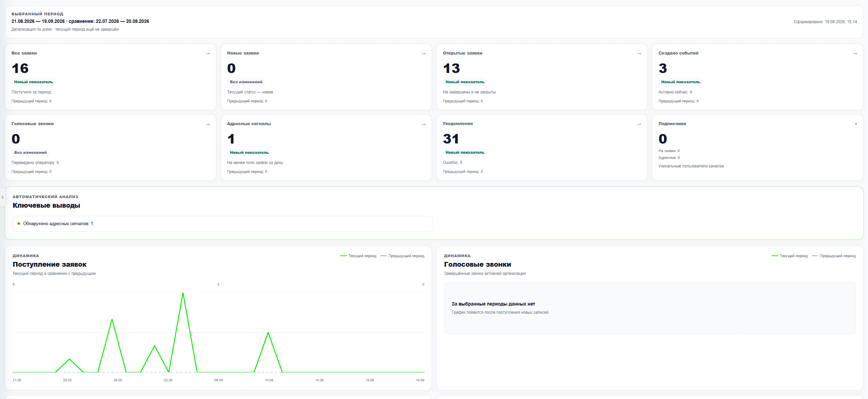The height and width of the screenshot is (399, 868).
Task: Click Не менее пяти заявок за день
Action: point(255,163)
